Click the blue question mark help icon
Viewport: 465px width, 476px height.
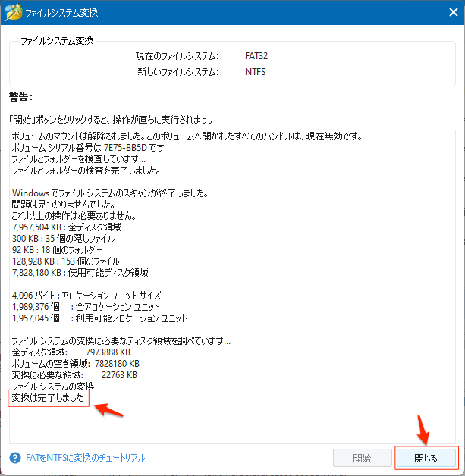click(15, 458)
